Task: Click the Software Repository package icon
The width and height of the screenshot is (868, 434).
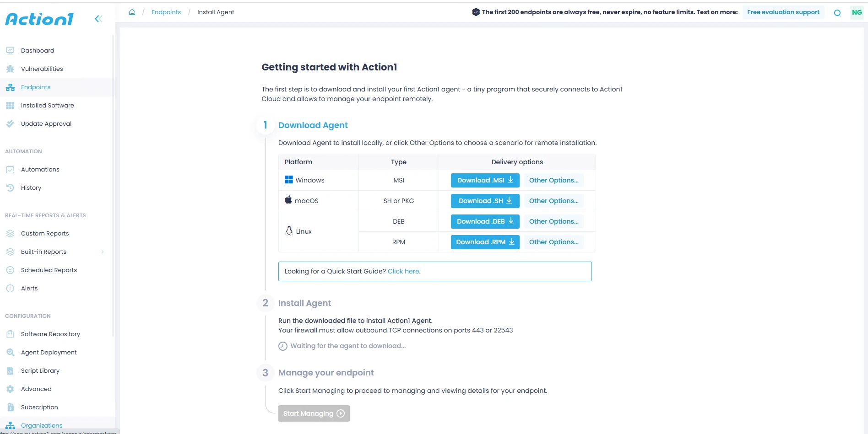Action: (x=10, y=334)
